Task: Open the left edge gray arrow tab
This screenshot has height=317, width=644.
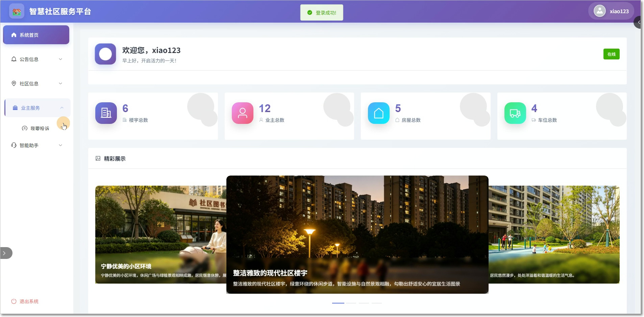Action: [6, 253]
